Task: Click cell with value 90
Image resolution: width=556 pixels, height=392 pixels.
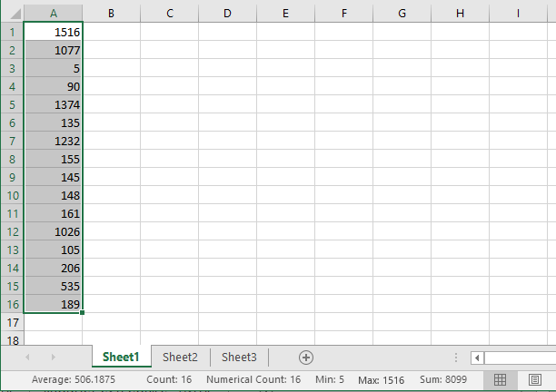Action: pos(54,86)
